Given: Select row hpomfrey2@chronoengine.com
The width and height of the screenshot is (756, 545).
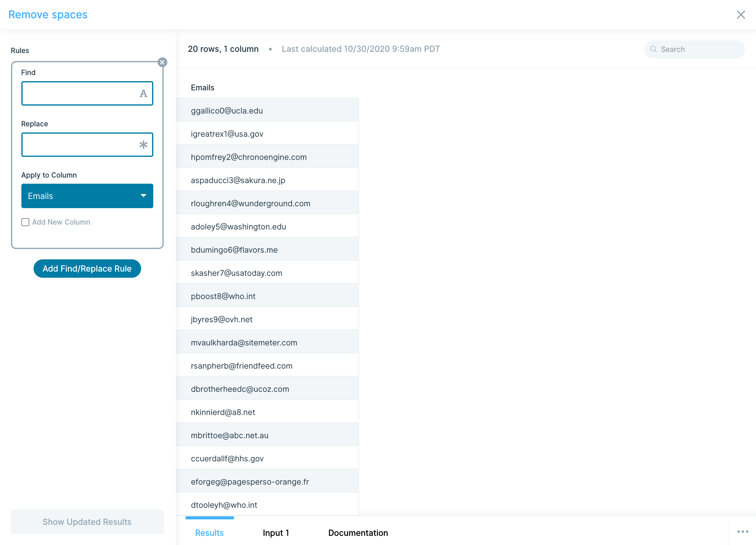Looking at the screenshot, I should coord(267,156).
